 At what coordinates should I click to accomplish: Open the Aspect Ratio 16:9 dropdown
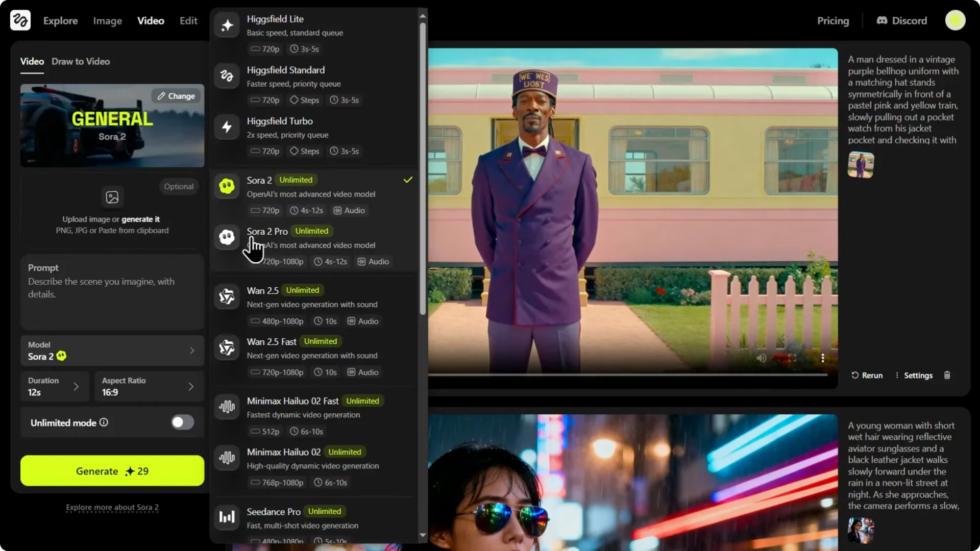coord(149,387)
